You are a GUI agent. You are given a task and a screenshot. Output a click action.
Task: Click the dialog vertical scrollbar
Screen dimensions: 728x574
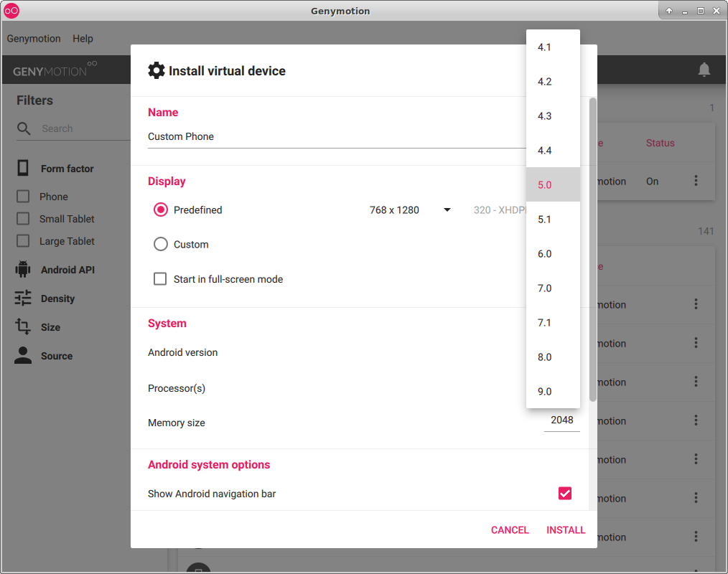click(x=592, y=250)
